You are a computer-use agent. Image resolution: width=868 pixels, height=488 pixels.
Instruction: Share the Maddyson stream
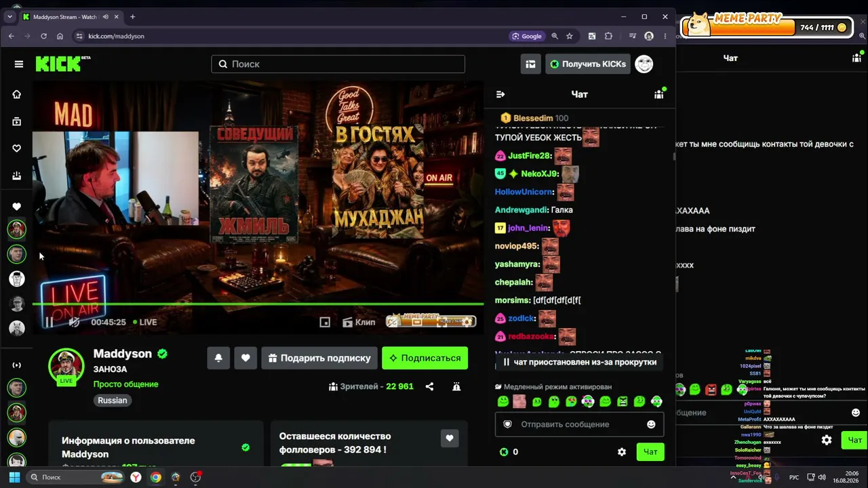pos(429,386)
